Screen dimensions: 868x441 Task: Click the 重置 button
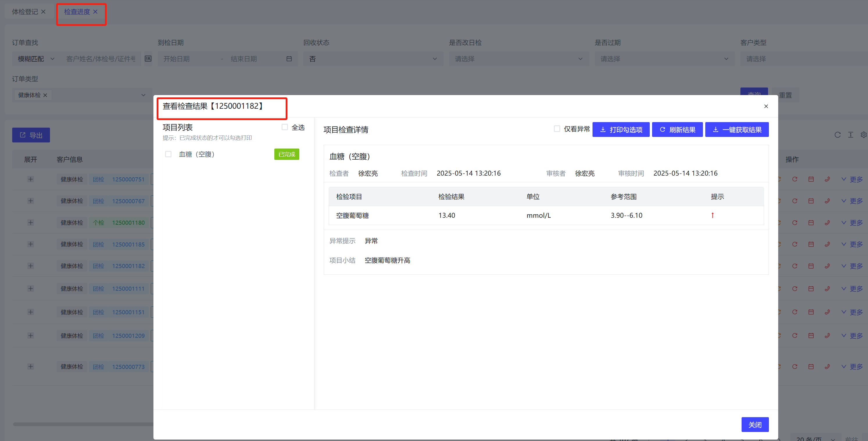tap(785, 95)
